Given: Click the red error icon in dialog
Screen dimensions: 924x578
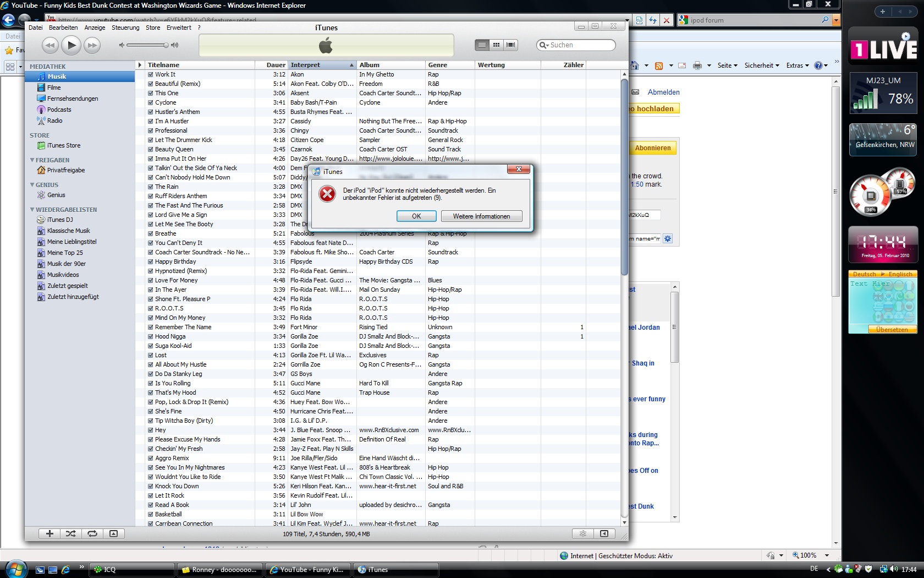Looking at the screenshot, I should pyautogui.click(x=327, y=194).
